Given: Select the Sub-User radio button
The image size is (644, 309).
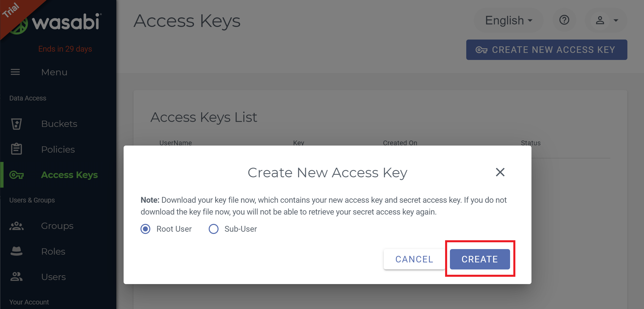Looking at the screenshot, I should [x=213, y=229].
